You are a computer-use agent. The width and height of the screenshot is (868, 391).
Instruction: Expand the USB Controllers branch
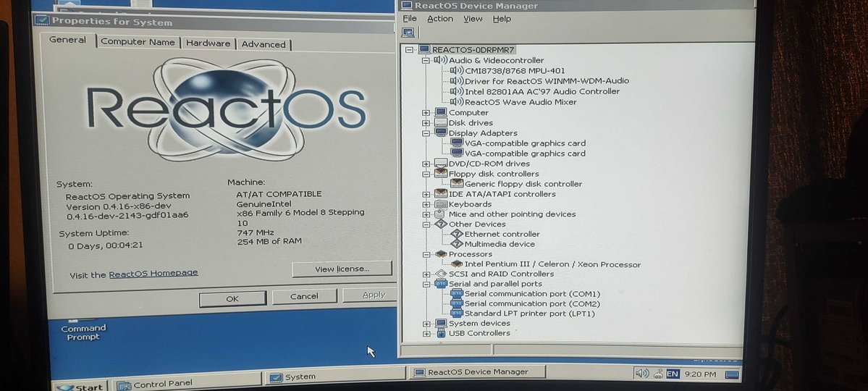(425, 334)
